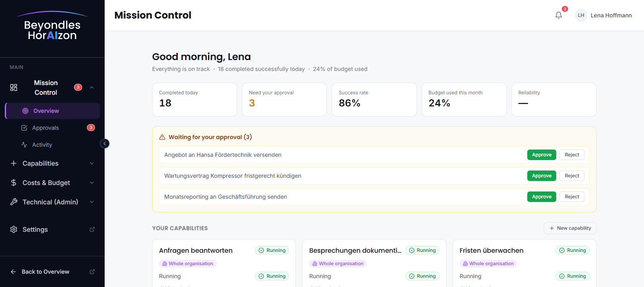This screenshot has height=287, width=644.
Task: Expand the Costs & Budget chevron
Action: pyautogui.click(x=92, y=183)
